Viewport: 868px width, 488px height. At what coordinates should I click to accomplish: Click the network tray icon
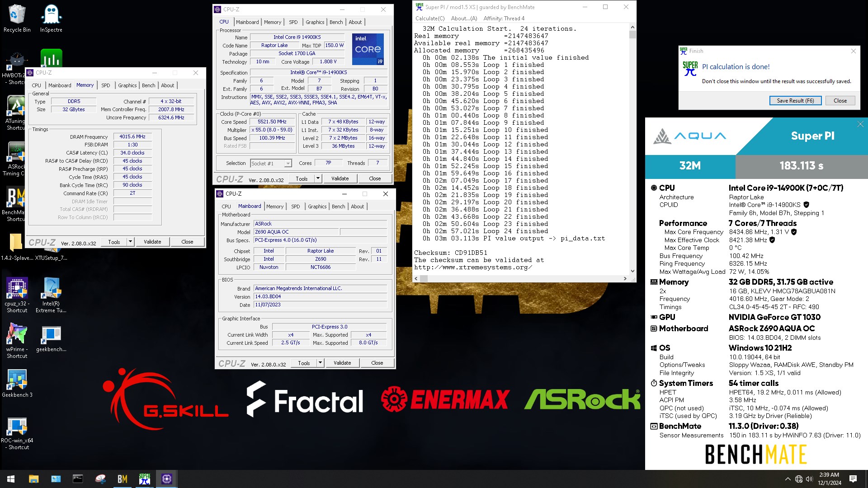(799, 479)
